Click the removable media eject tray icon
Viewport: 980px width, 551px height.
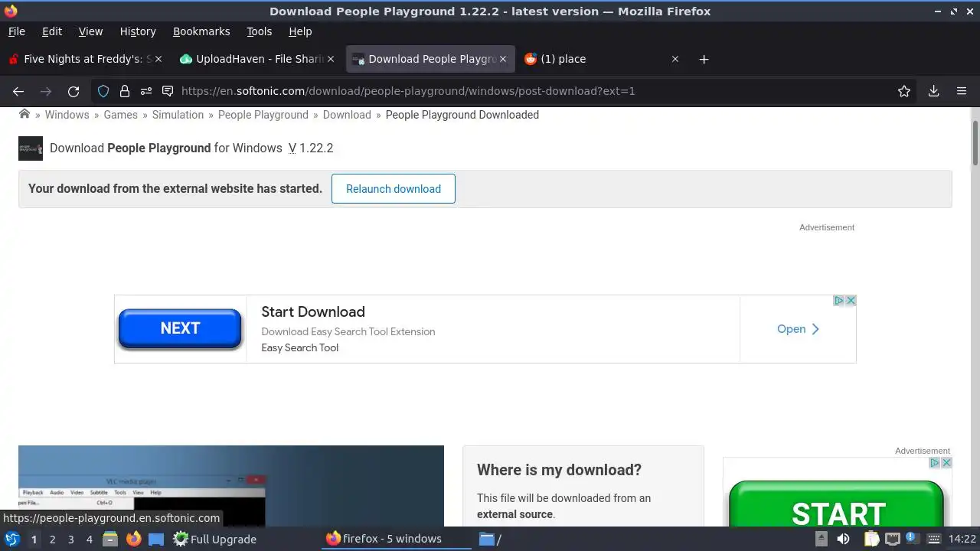point(822,539)
